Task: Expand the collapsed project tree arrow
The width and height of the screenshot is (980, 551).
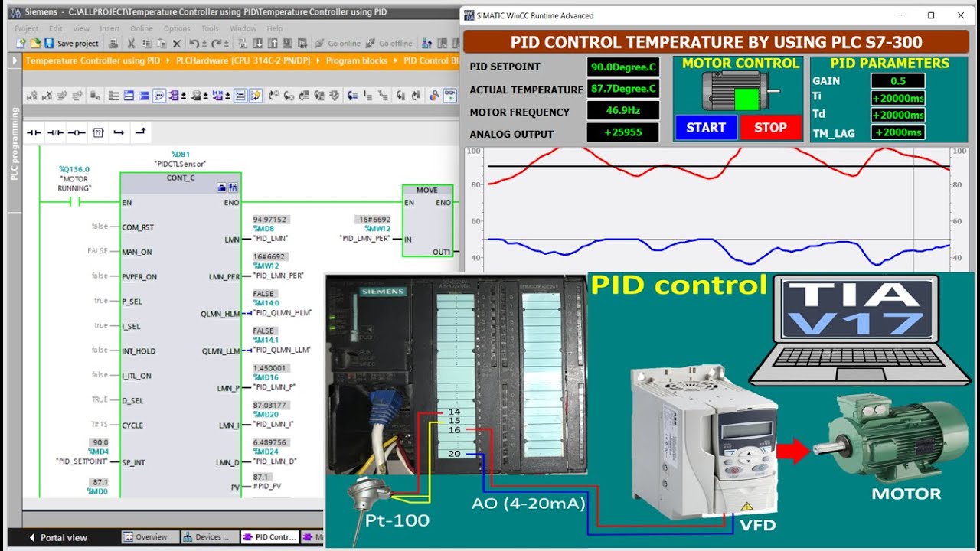Action: (15, 60)
